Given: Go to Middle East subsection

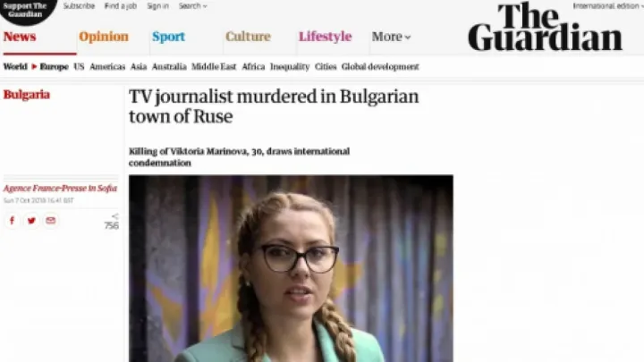Looking at the screenshot, I should [x=214, y=66].
